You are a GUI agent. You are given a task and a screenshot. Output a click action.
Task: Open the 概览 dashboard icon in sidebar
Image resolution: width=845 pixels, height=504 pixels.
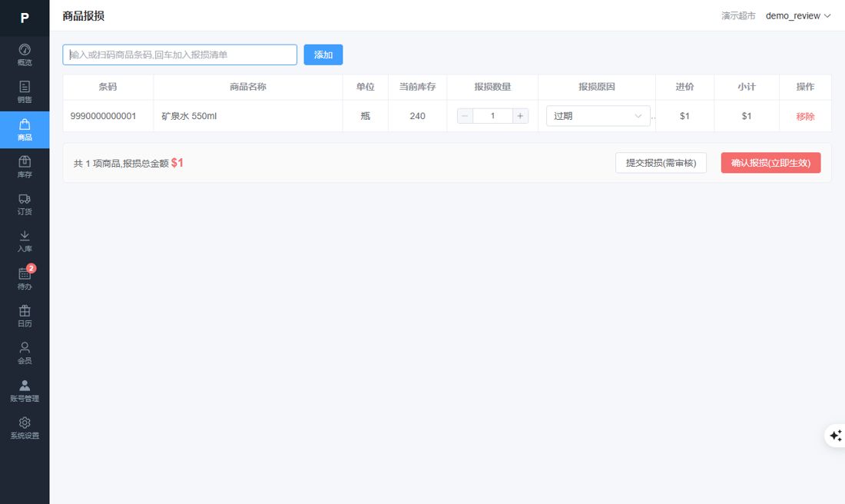(25, 55)
